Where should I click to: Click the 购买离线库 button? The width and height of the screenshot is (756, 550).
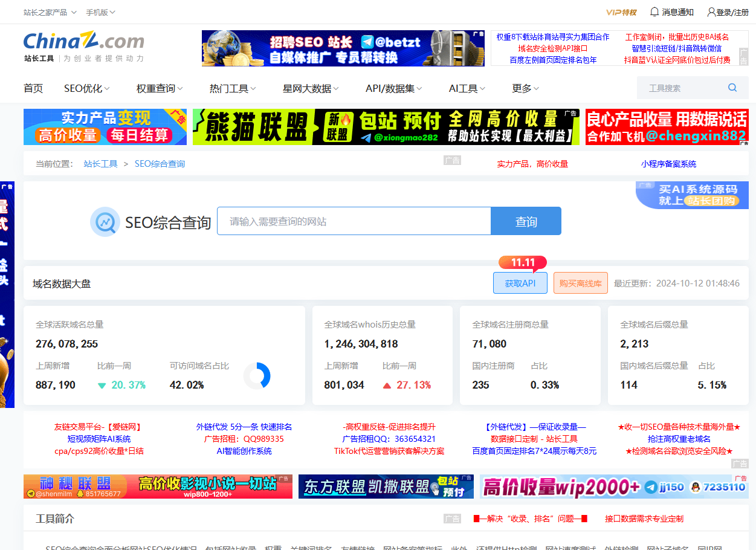pyautogui.click(x=580, y=283)
